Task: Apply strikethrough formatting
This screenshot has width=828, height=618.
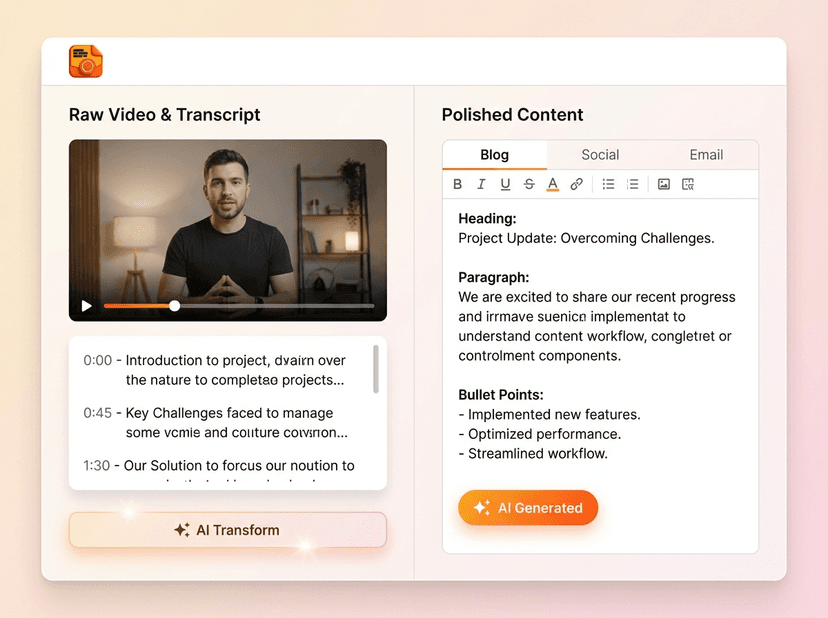Action: (x=529, y=184)
